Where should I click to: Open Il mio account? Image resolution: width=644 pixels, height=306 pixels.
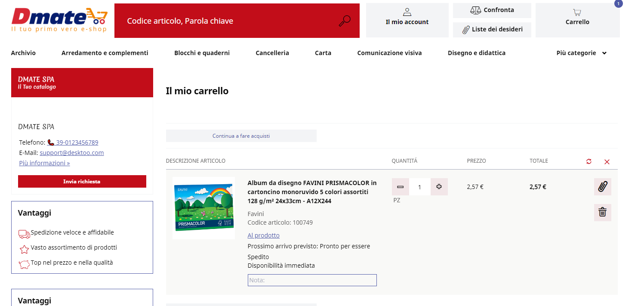(x=407, y=21)
